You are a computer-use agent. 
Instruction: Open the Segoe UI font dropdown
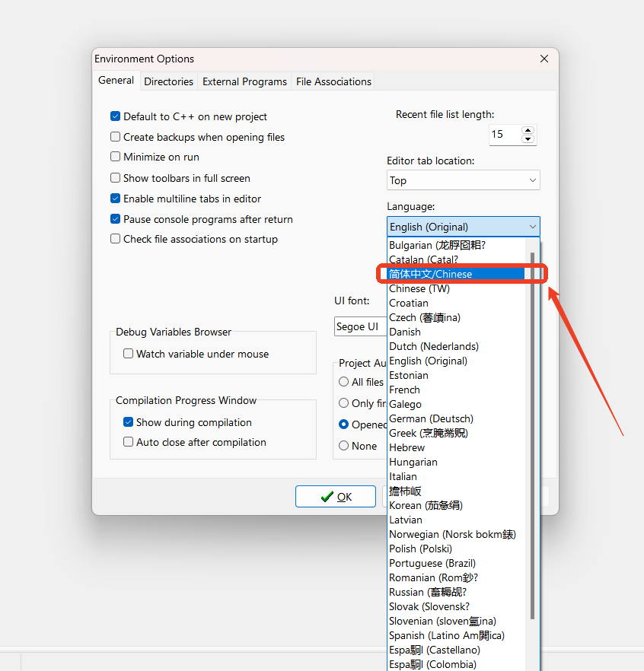point(361,326)
